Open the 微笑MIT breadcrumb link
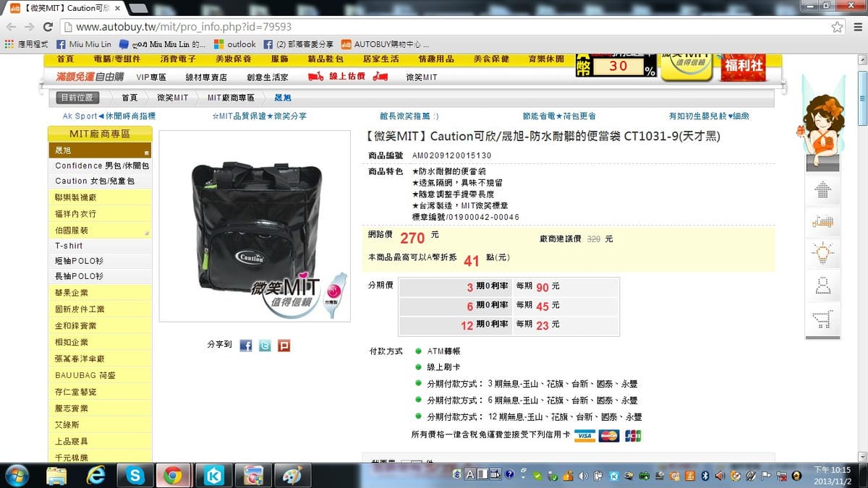Image resolution: width=868 pixels, height=488 pixels. click(x=172, y=98)
